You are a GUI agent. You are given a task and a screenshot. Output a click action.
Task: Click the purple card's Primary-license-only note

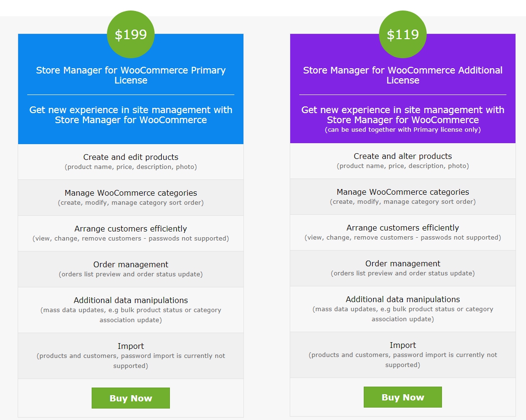click(x=402, y=130)
